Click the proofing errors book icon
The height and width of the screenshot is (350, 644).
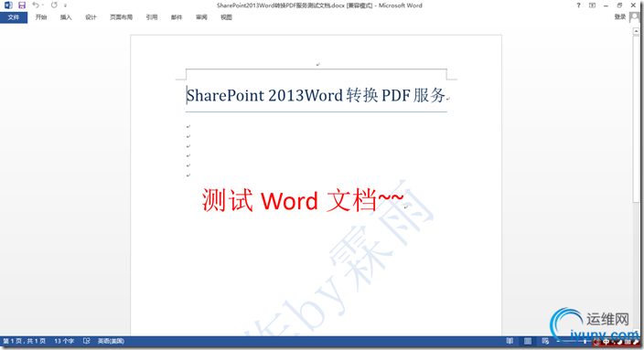(86, 341)
